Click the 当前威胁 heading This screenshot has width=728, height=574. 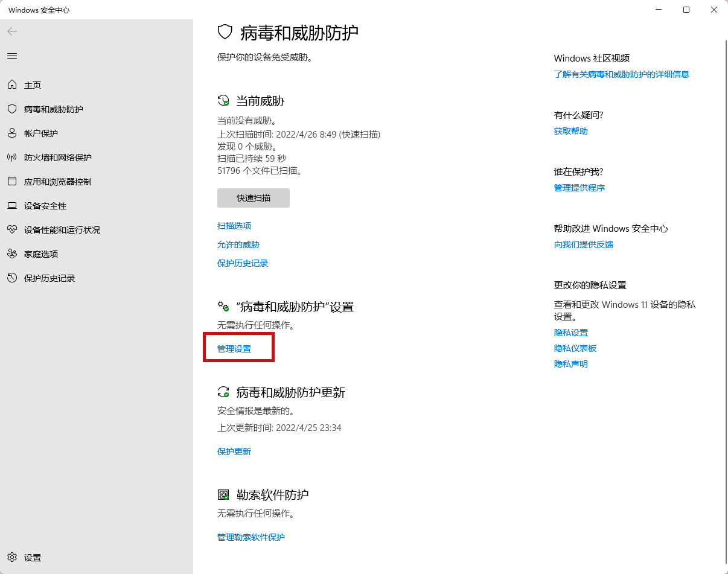(260, 101)
